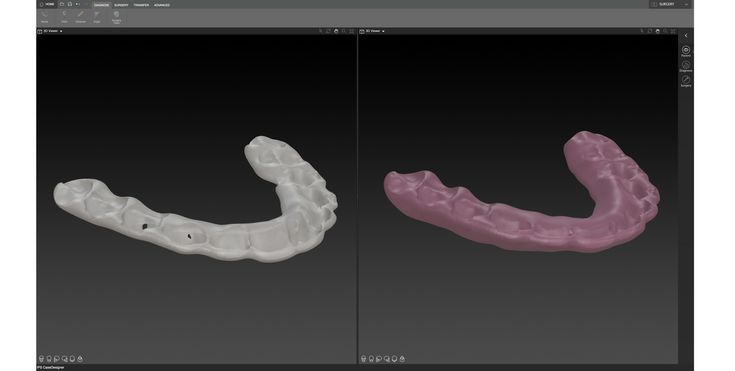Click the last head-view icon in the left viewer
735x371 pixels.
click(x=80, y=359)
